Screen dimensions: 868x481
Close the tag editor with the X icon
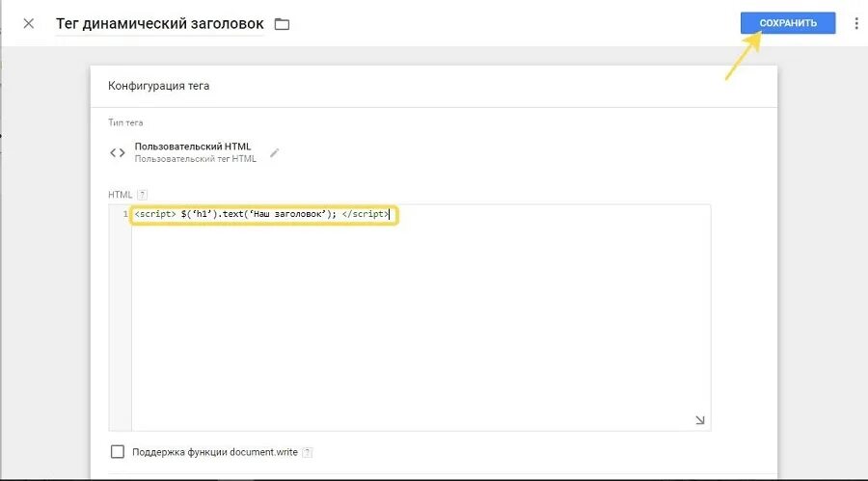click(x=28, y=24)
